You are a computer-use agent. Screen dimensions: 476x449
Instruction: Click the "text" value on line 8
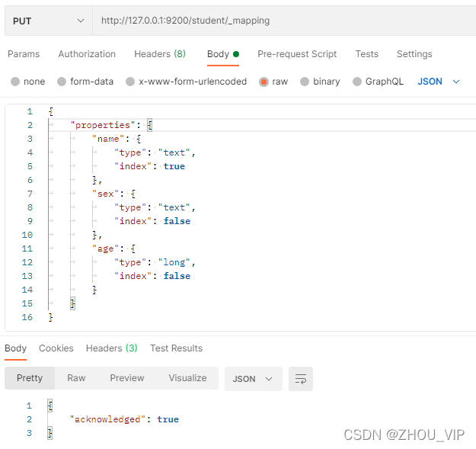click(174, 207)
